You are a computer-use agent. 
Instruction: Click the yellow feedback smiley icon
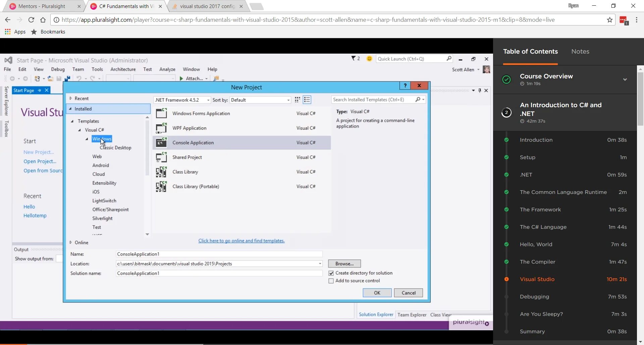click(x=369, y=59)
